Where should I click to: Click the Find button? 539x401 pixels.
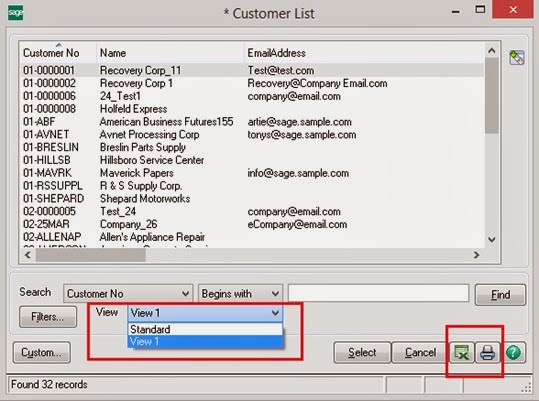pyautogui.click(x=500, y=294)
